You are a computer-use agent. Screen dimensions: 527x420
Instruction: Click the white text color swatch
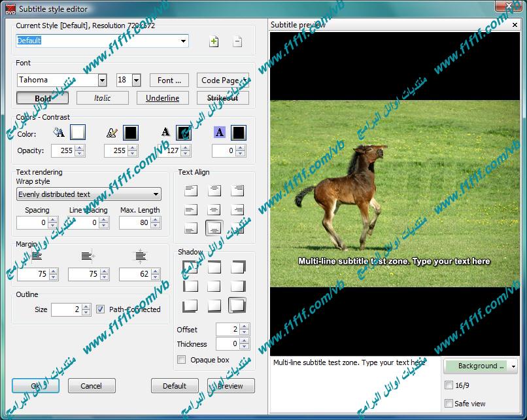click(78, 133)
